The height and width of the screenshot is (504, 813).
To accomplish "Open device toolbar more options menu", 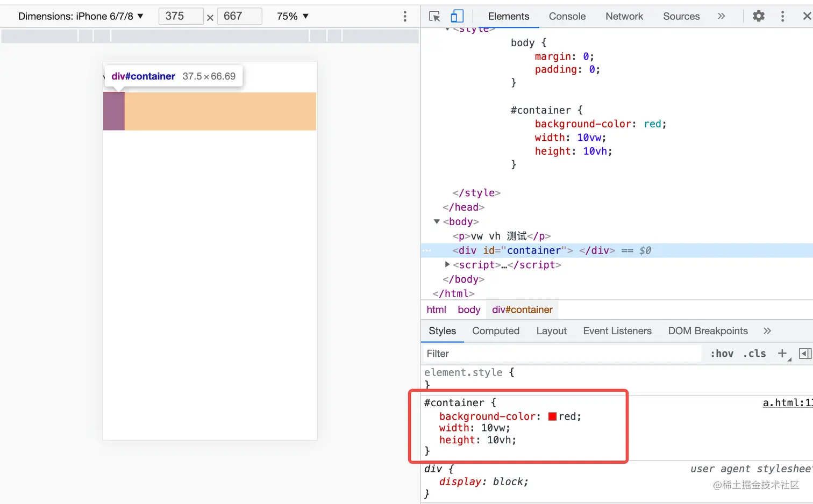I will click(x=405, y=16).
